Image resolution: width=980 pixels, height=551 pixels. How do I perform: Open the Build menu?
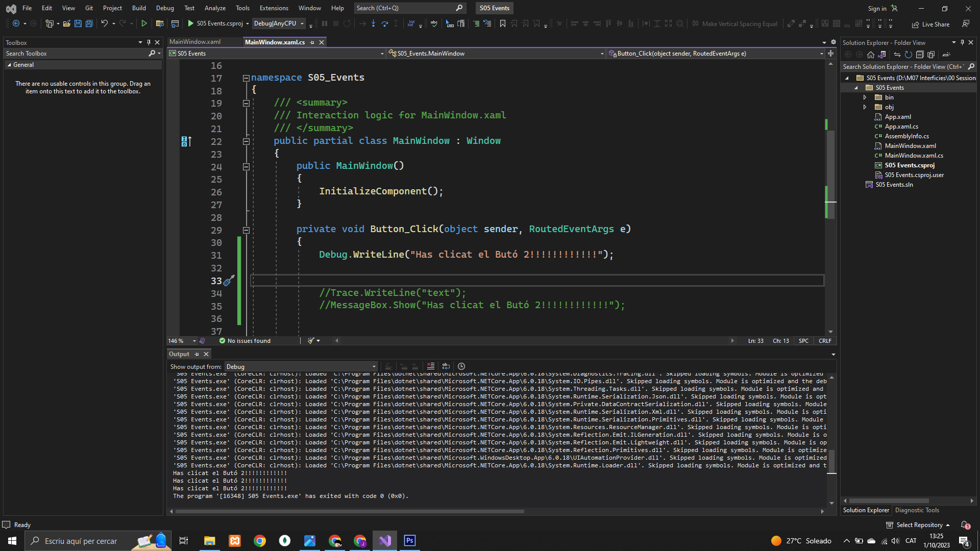(139, 8)
